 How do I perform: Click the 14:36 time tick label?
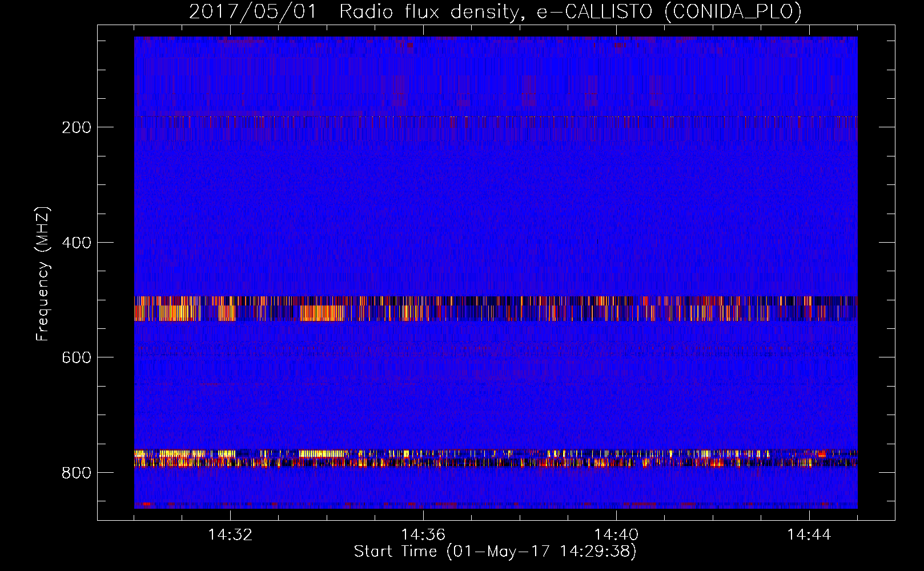point(423,535)
